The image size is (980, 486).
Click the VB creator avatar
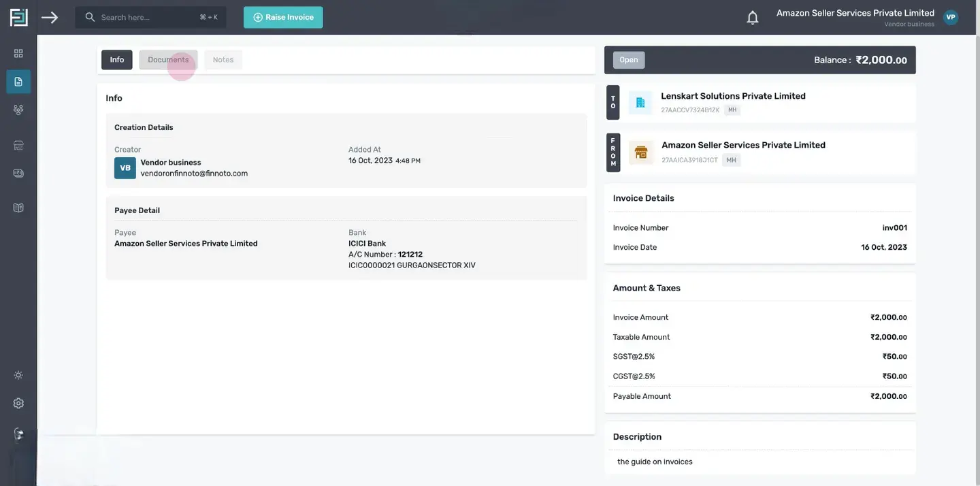click(125, 167)
